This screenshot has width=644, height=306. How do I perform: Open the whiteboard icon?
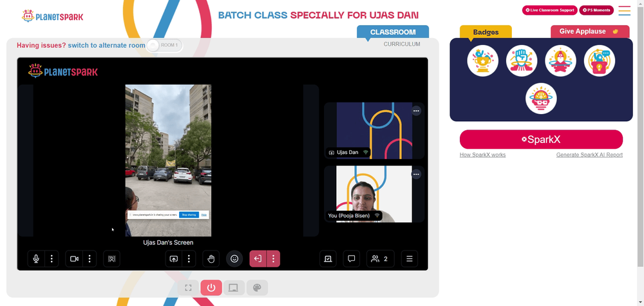(x=328, y=259)
